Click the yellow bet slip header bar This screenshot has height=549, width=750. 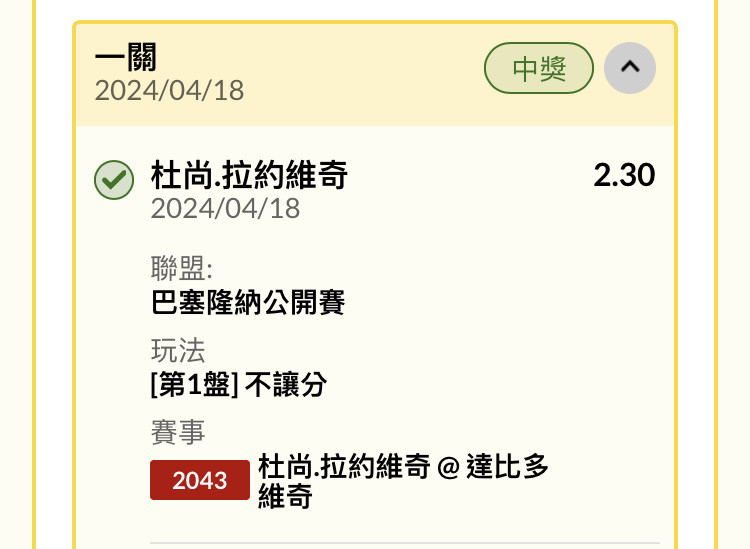[x=375, y=74]
